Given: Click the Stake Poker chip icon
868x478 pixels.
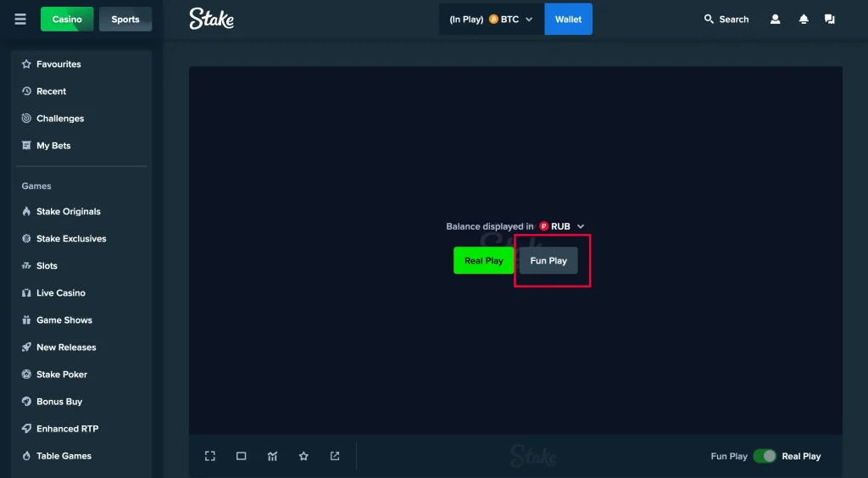Looking at the screenshot, I should tap(26, 374).
